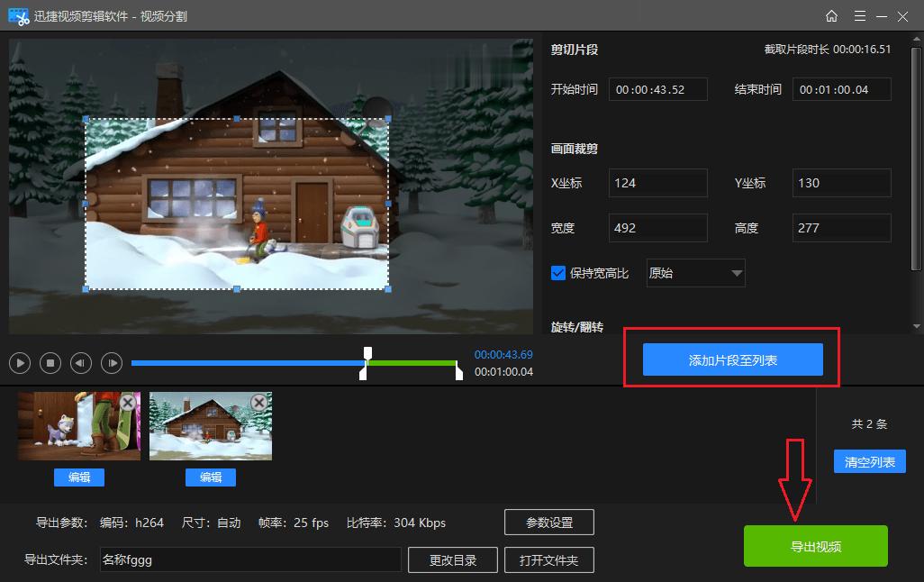Click the current time 00:00:43.69 label

[503, 354]
